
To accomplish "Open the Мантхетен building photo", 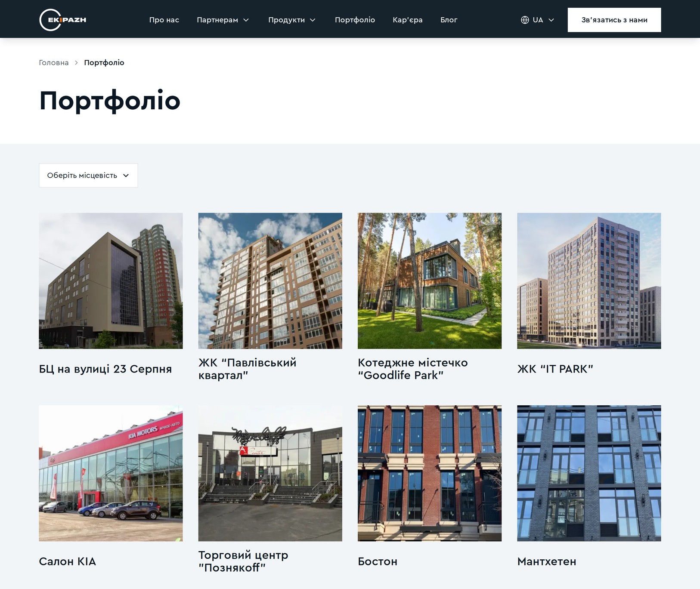I will 589,473.
